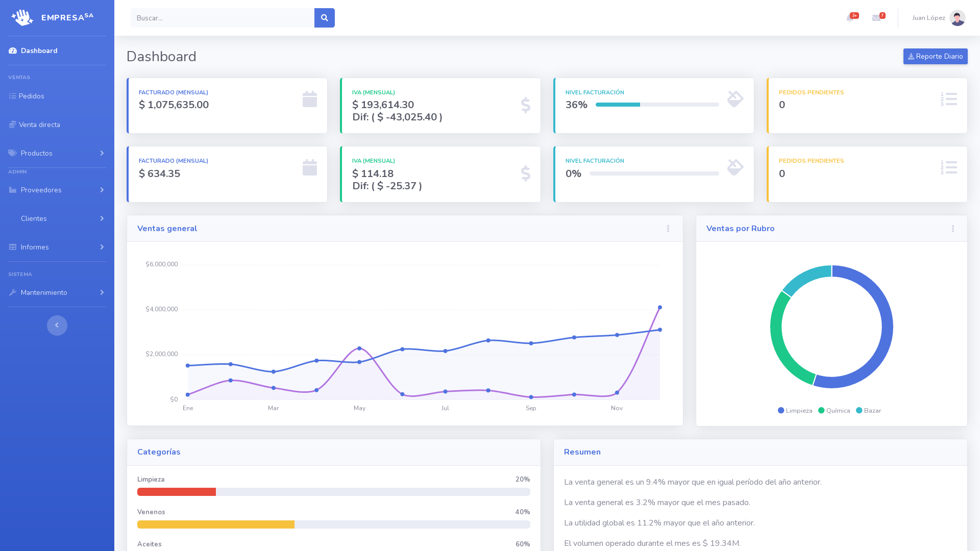Screen dimensions: 980x551
Task: Click the Empresa SA logo icon
Action: point(22,18)
